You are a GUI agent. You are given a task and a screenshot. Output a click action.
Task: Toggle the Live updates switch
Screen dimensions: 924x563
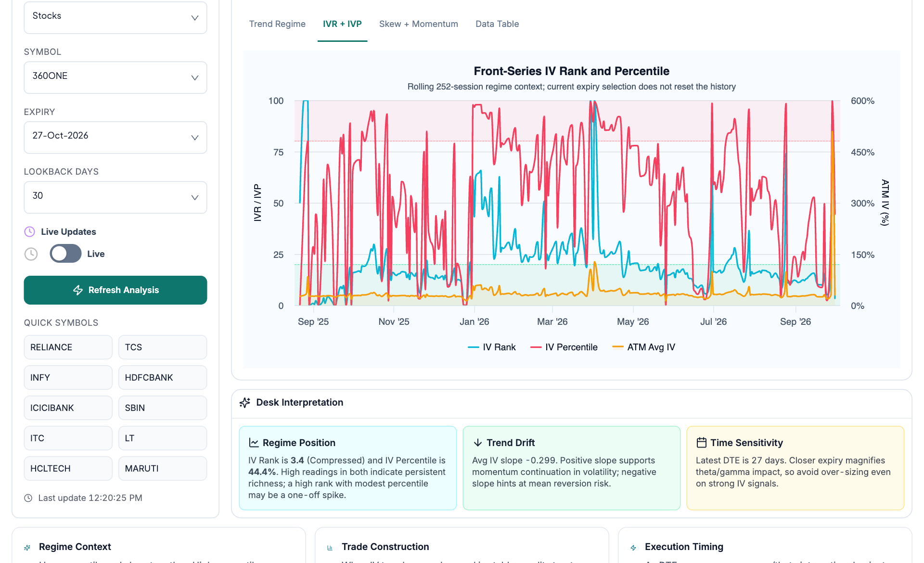click(65, 254)
